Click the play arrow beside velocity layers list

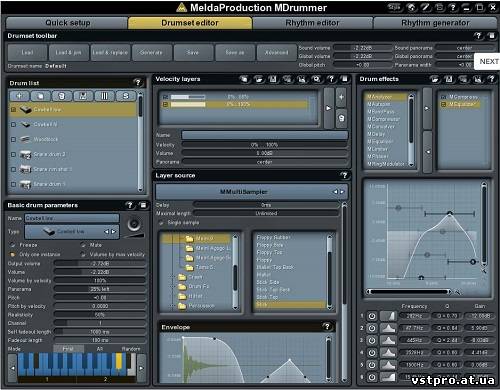coord(329,108)
